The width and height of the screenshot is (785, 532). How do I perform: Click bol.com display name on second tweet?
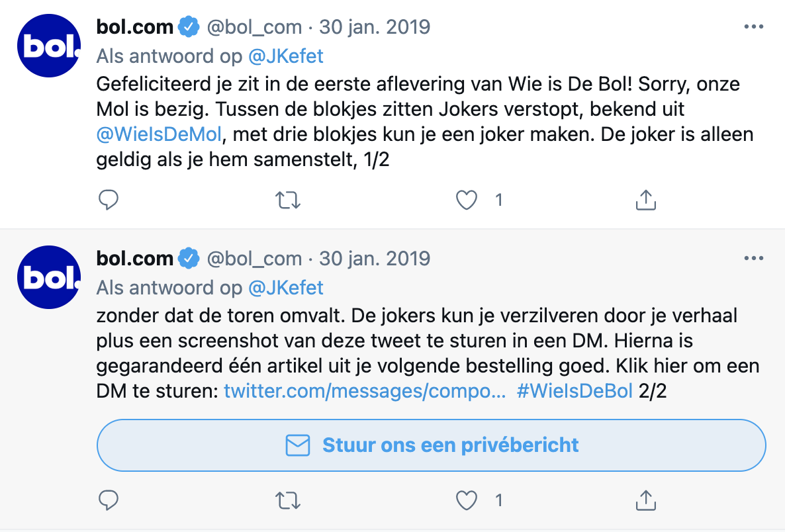(x=135, y=259)
